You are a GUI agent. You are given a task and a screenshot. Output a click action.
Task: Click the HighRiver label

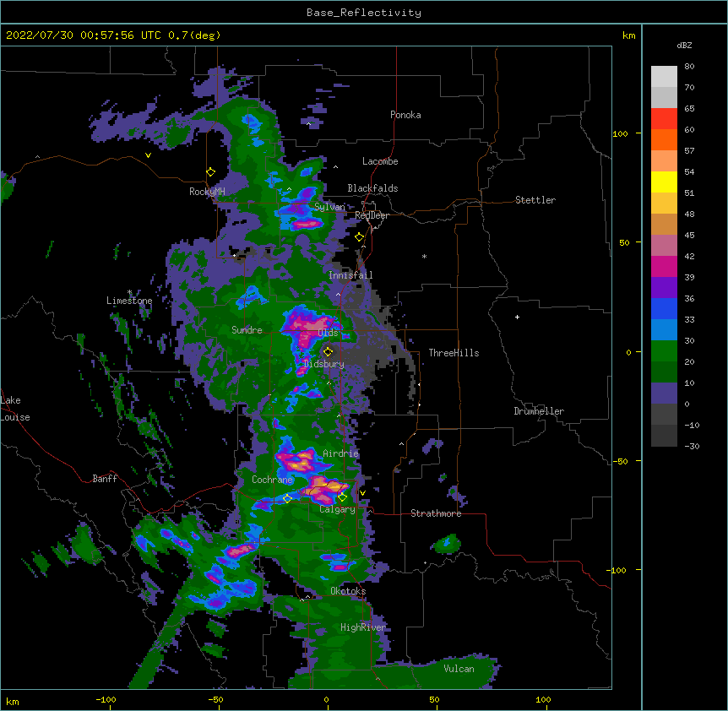tap(363, 627)
